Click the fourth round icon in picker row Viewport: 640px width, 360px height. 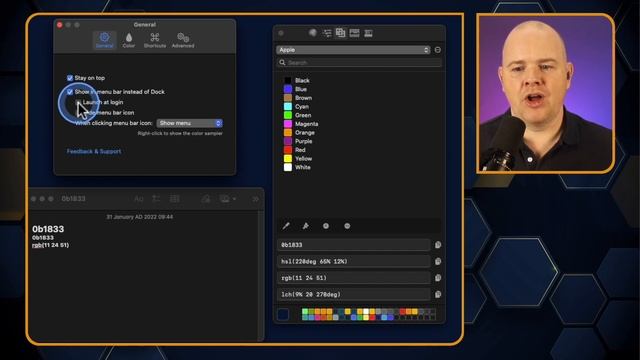pos(347,226)
